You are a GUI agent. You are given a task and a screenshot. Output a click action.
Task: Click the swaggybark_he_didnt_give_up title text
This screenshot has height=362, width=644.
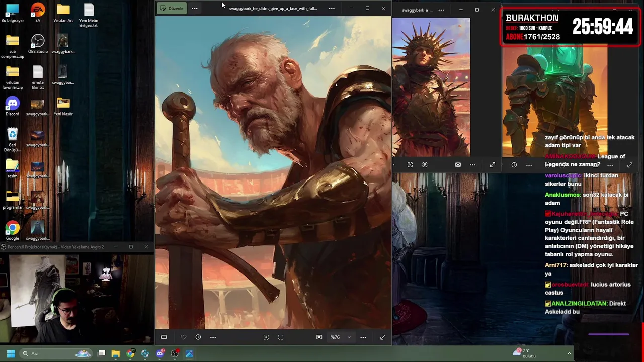pos(273,8)
